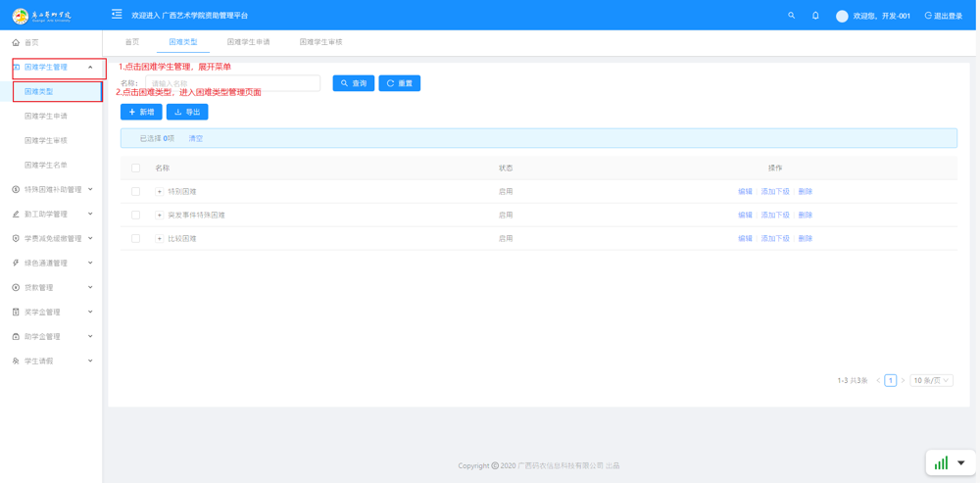Expand the 突发事件特殊困难 row with plus
This screenshot has height=483, width=980.
pos(160,216)
